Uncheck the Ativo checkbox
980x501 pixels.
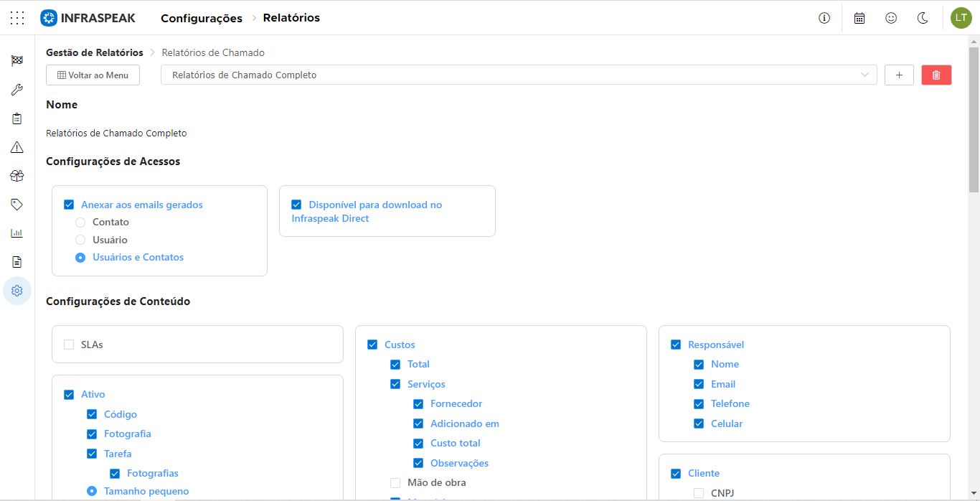pos(69,394)
